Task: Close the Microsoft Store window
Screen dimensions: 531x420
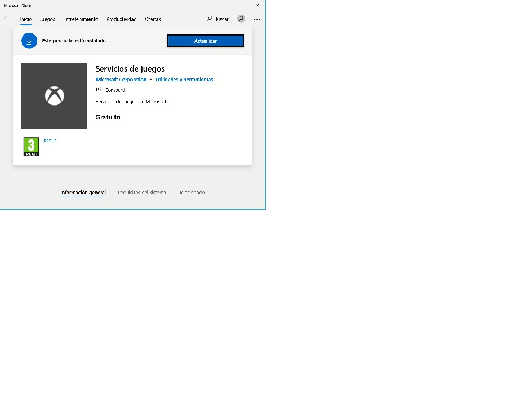Action: point(258,5)
